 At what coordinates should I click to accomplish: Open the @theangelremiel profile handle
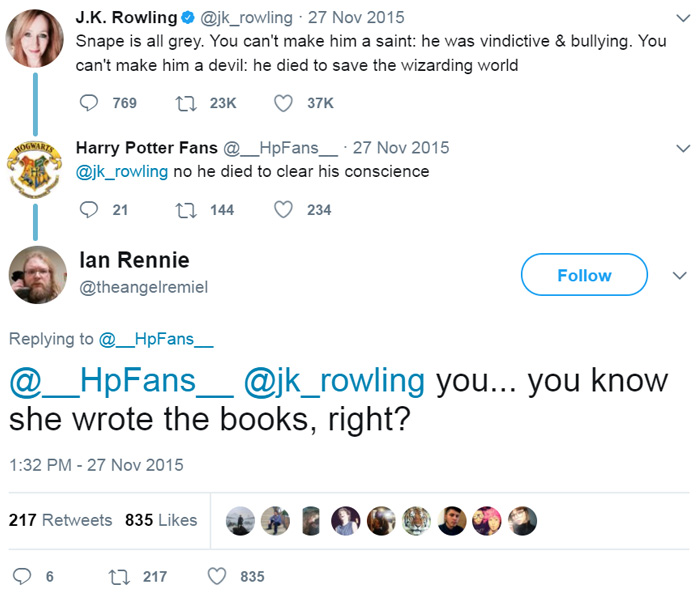pos(143,288)
